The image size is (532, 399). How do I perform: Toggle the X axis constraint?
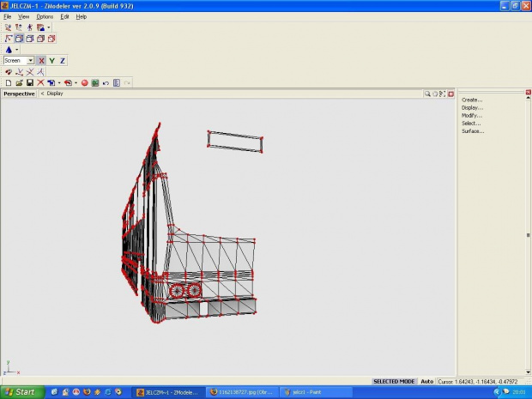click(41, 61)
